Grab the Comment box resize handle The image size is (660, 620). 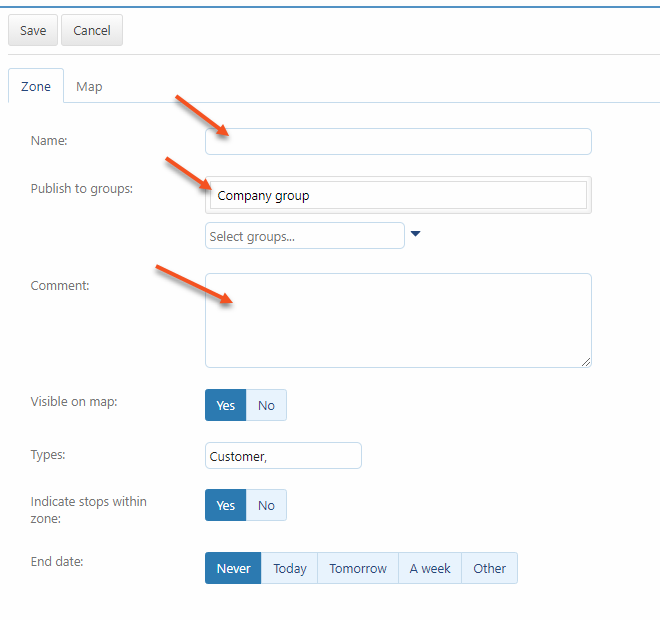(585, 362)
